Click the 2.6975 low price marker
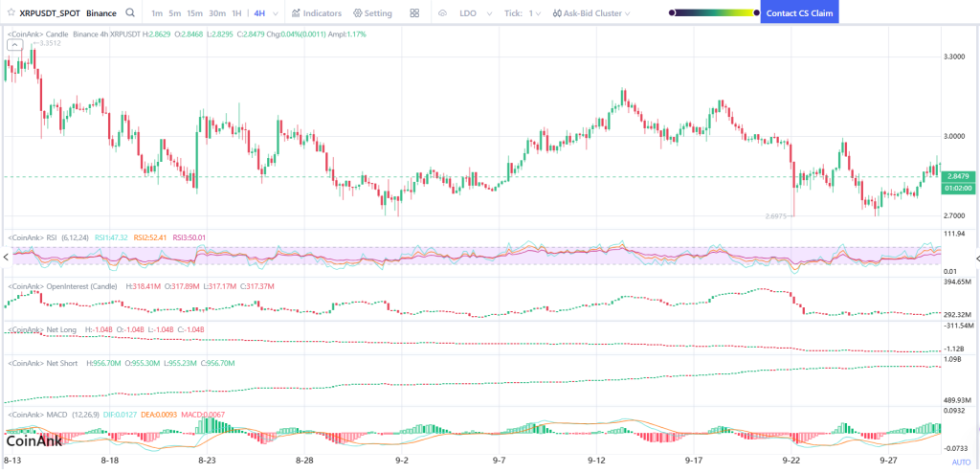 tap(777, 215)
